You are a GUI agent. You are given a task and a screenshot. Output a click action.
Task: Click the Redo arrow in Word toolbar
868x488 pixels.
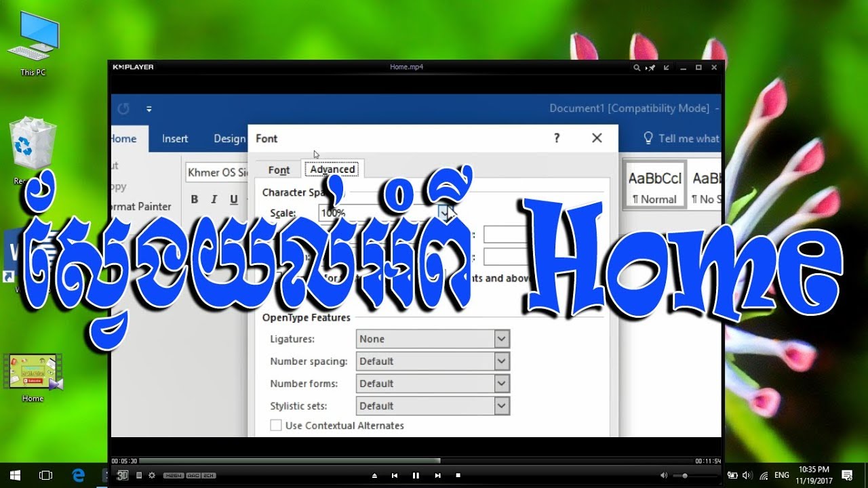(123, 108)
